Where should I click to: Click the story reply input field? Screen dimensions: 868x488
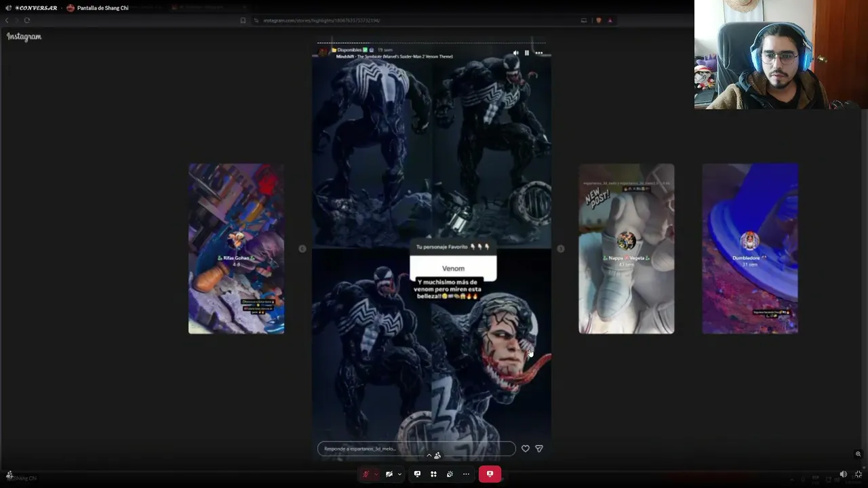pyautogui.click(x=416, y=449)
